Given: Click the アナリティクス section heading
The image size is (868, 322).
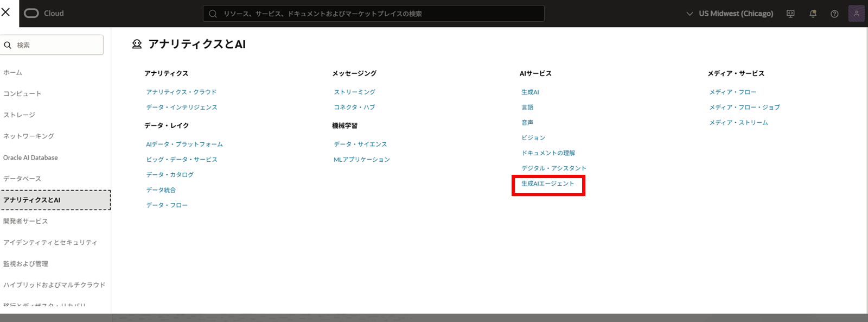Looking at the screenshot, I should tap(167, 73).
